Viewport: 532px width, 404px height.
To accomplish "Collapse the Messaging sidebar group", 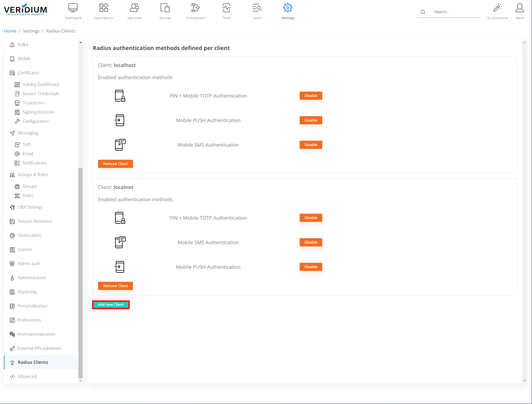I will point(28,133).
